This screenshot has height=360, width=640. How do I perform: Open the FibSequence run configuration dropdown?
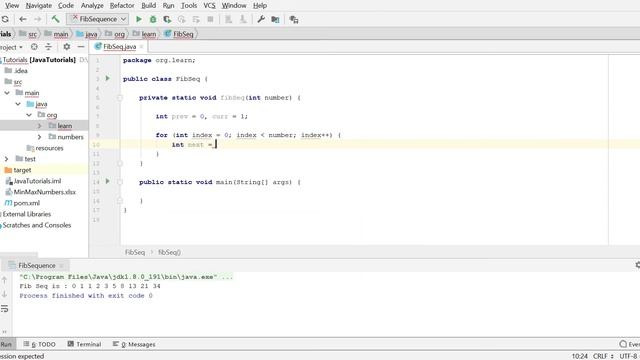(x=98, y=19)
